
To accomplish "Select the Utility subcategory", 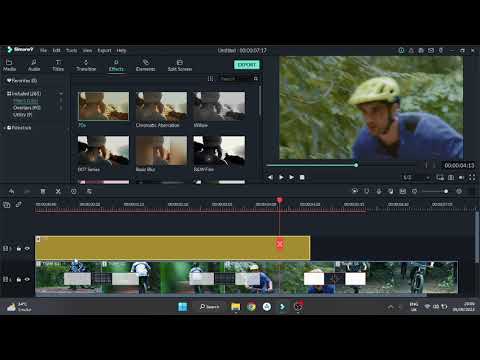I will [x=22, y=115].
